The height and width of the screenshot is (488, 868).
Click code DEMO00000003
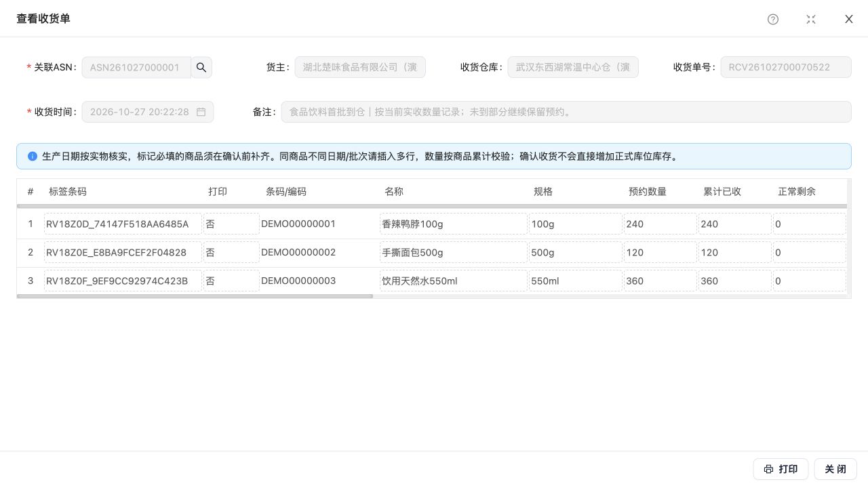pos(298,281)
